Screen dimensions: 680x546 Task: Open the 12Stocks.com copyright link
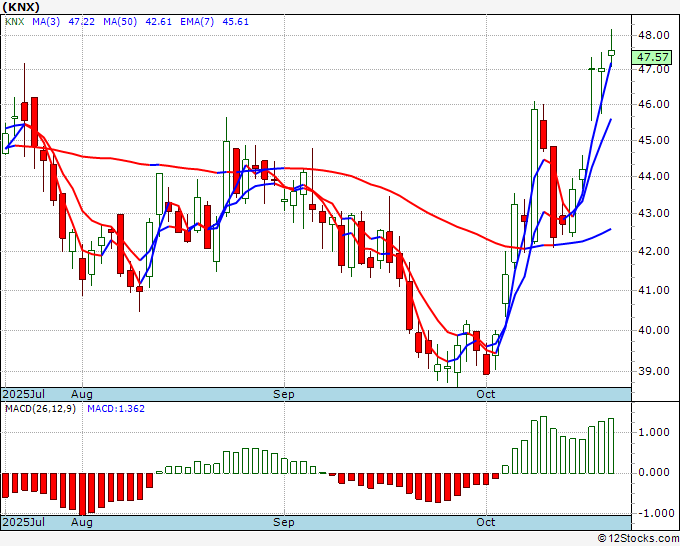(x=638, y=538)
